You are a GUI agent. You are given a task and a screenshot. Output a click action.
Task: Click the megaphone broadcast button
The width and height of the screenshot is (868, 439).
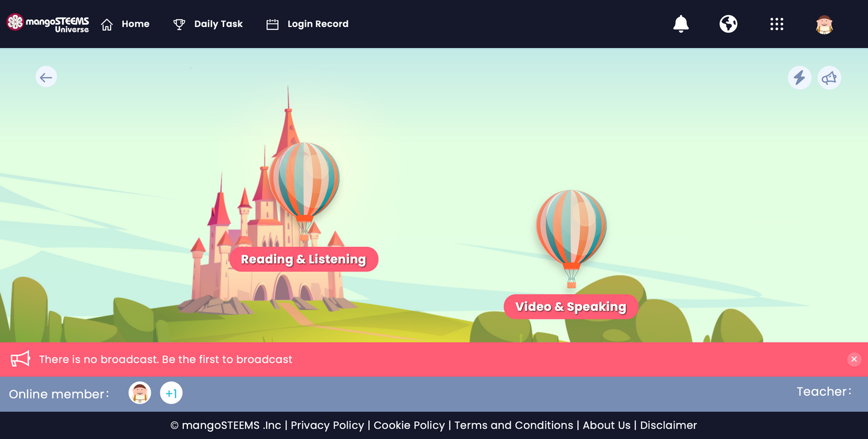[829, 78]
